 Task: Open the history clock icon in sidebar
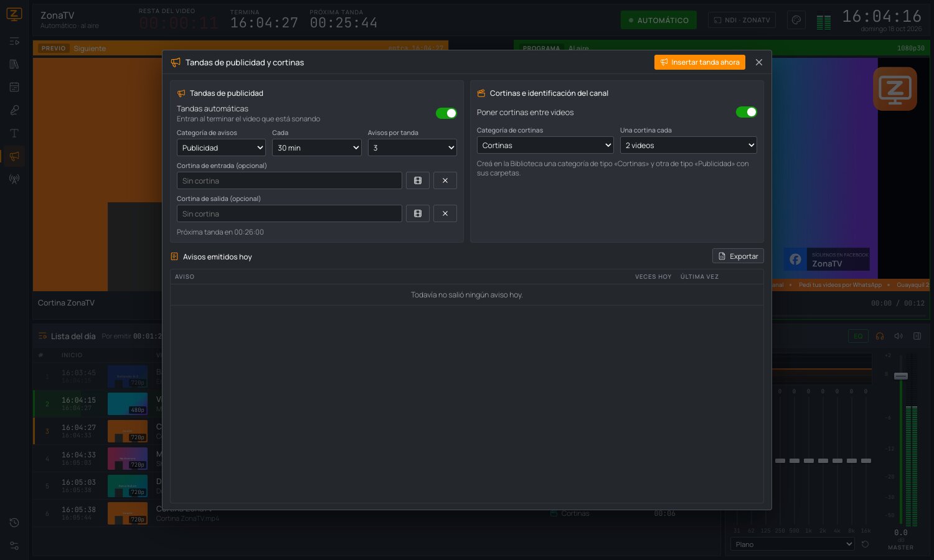click(x=14, y=523)
